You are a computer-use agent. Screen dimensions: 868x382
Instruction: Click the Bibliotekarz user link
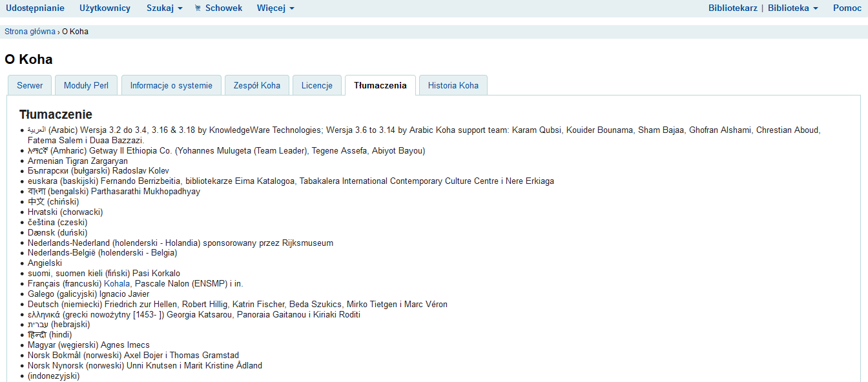(732, 8)
